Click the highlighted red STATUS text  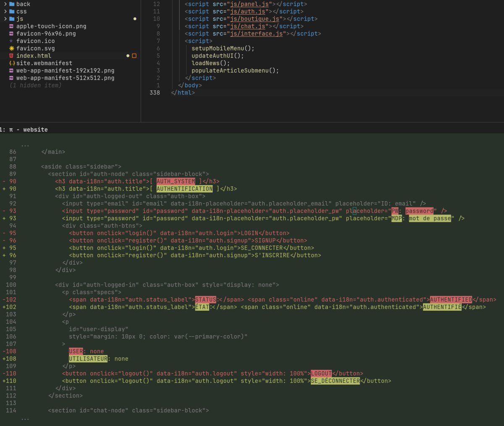(x=206, y=300)
